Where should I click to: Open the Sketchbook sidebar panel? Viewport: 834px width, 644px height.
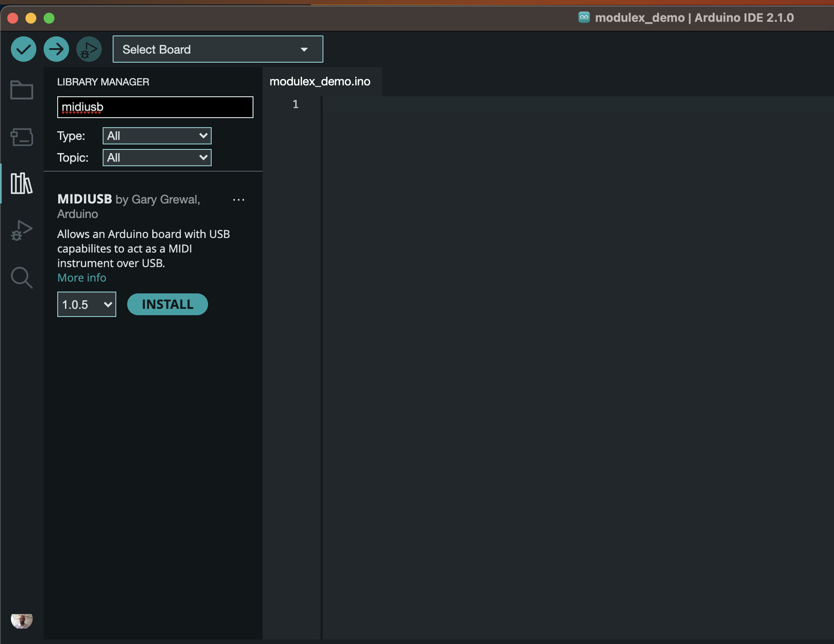(x=21, y=90)
